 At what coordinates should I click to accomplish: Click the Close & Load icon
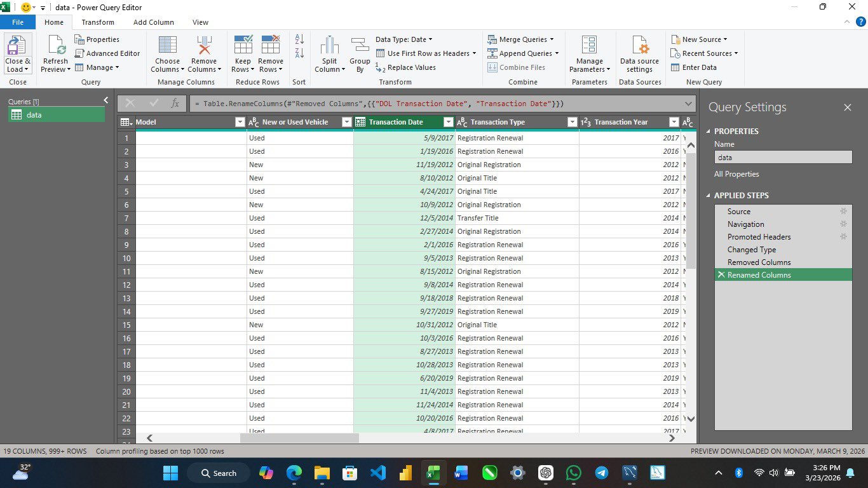tap(17, 46)
